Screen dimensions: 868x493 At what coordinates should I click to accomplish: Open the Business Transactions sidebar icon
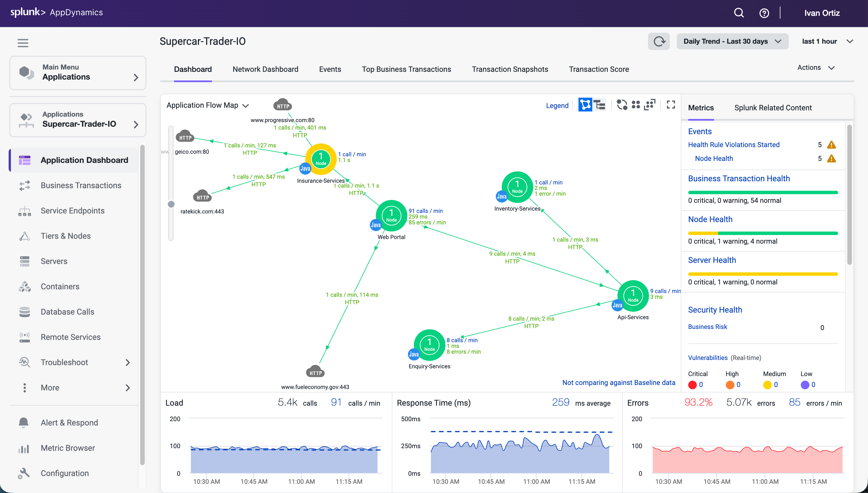(x=25, y=186)
